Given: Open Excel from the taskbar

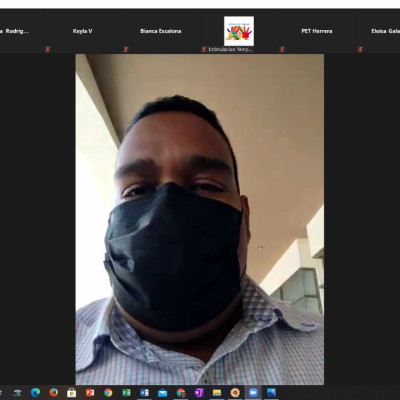Looking at the screenshot, I should [x=126, y=392].
